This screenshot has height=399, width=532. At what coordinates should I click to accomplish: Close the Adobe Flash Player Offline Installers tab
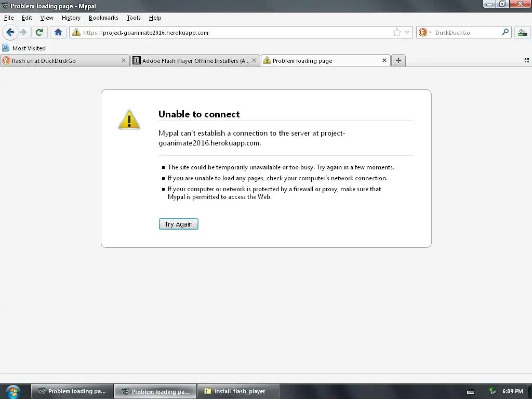click(x=254, y=60)
